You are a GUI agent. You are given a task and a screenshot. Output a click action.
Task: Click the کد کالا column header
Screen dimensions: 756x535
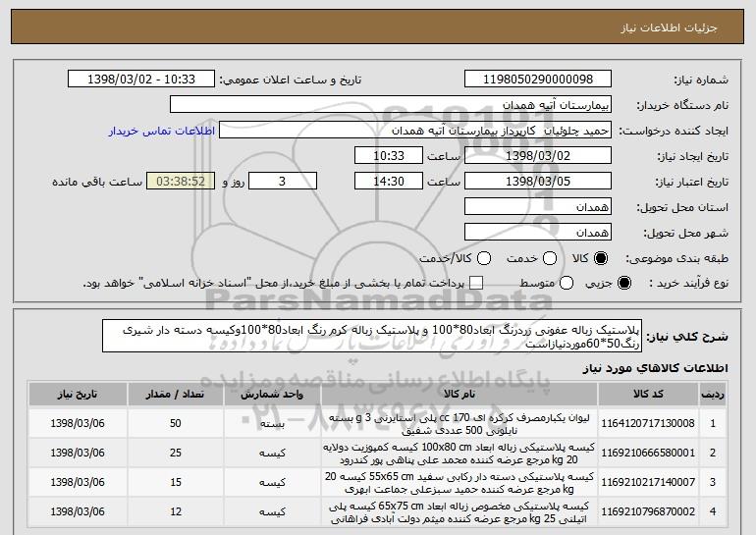[648, 395]
